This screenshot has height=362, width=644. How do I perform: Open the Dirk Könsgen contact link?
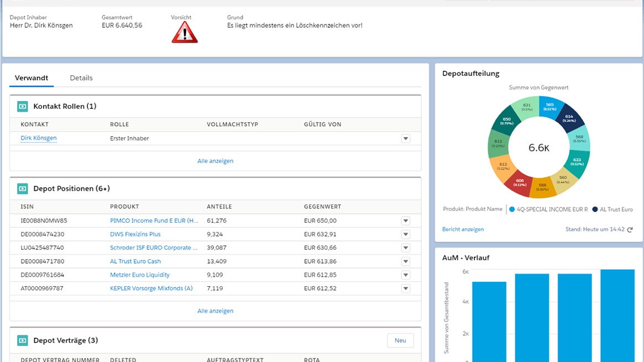pos(39,138)
